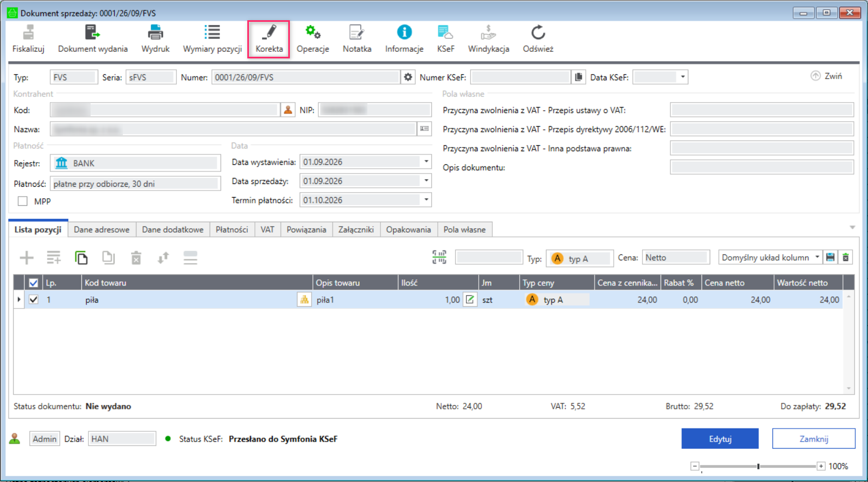Expand the Termin płatności date dropdown
868x482 pixels.
[x=426, y=200]
